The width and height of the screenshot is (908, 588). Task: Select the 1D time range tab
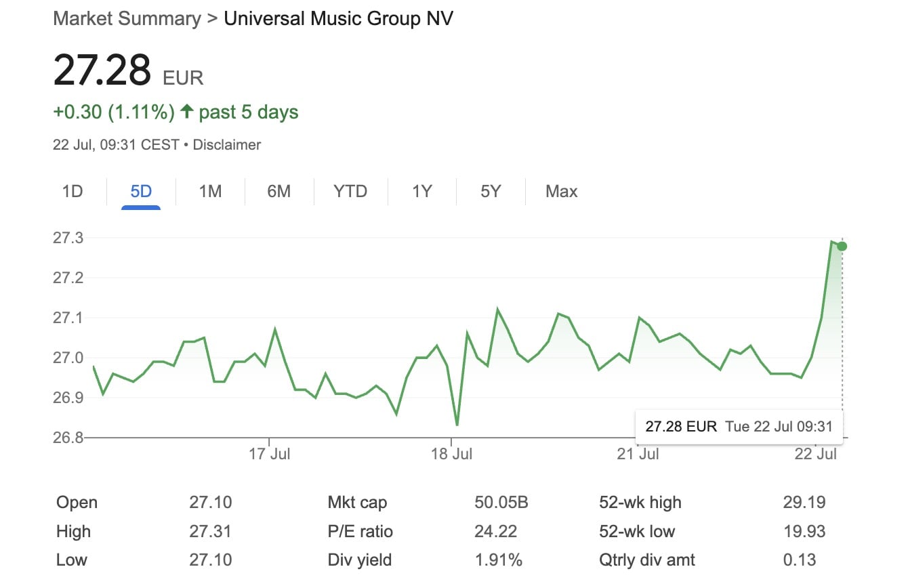coord(73,192)
